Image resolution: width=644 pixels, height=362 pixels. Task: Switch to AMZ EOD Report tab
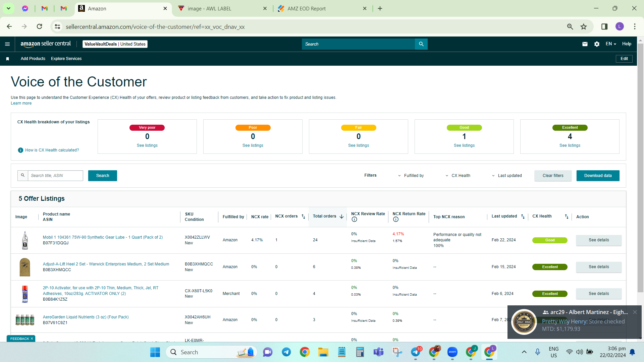click(x=321, y=8)
